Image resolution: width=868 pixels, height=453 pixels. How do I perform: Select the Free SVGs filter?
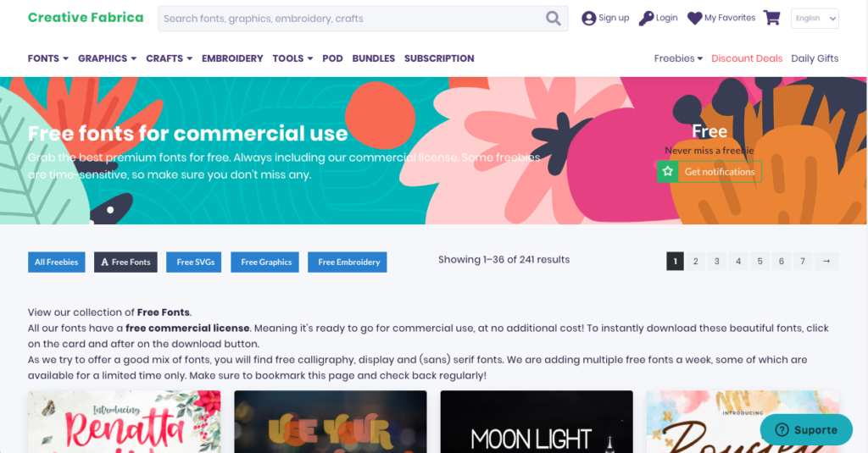coord(194,262)
